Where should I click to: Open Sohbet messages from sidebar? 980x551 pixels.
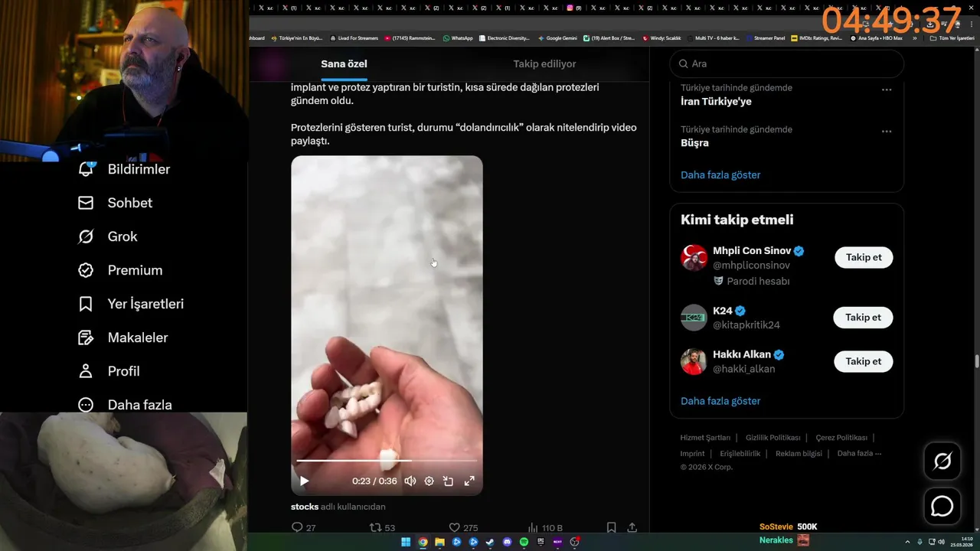tap(115, 203)
